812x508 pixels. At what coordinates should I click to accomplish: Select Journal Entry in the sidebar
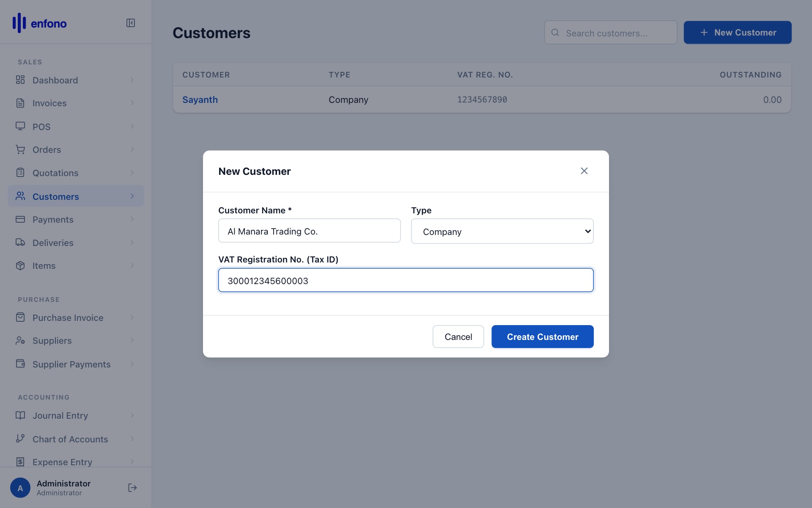pos(60,415)
